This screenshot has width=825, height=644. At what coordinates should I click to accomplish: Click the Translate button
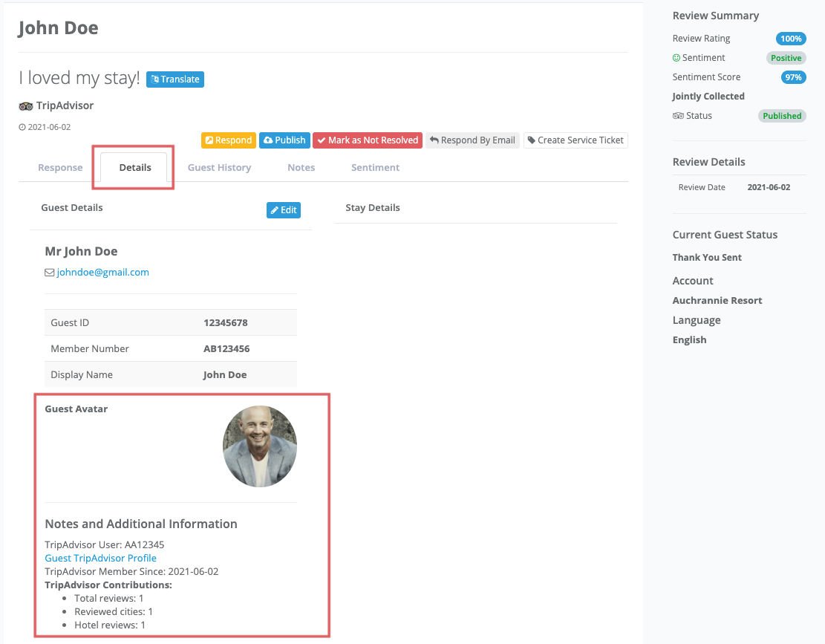(175, 79)
